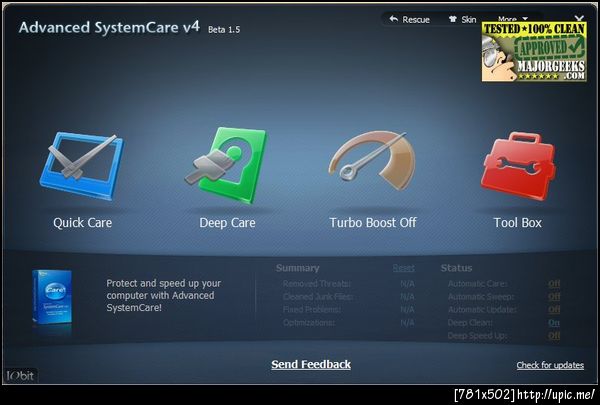This screenshot has height=405, width=600.
Task: Select the Deep Care label
Action: pos(227,223)
